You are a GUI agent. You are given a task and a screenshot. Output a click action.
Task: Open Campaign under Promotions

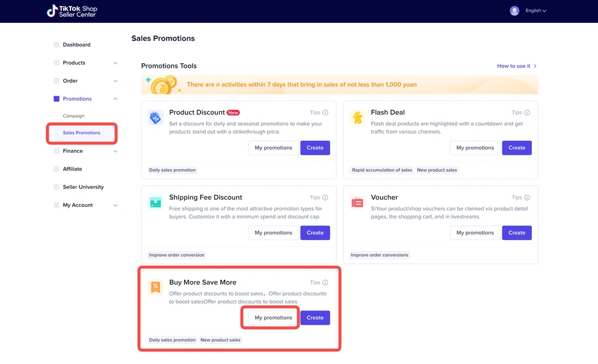click(73, 116)
